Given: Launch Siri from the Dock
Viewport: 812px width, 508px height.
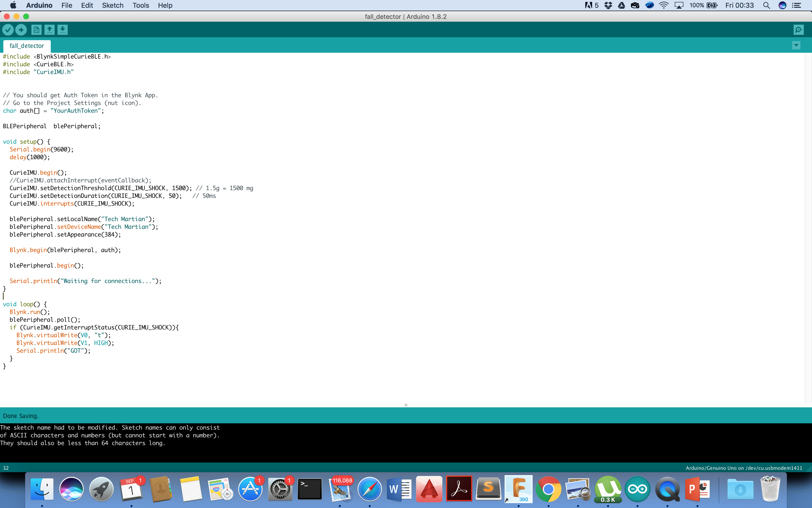Looking at the screenshot, I should (72, 489).
